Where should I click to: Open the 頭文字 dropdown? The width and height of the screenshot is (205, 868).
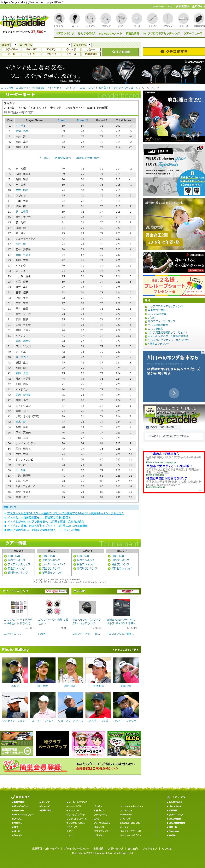14,45
